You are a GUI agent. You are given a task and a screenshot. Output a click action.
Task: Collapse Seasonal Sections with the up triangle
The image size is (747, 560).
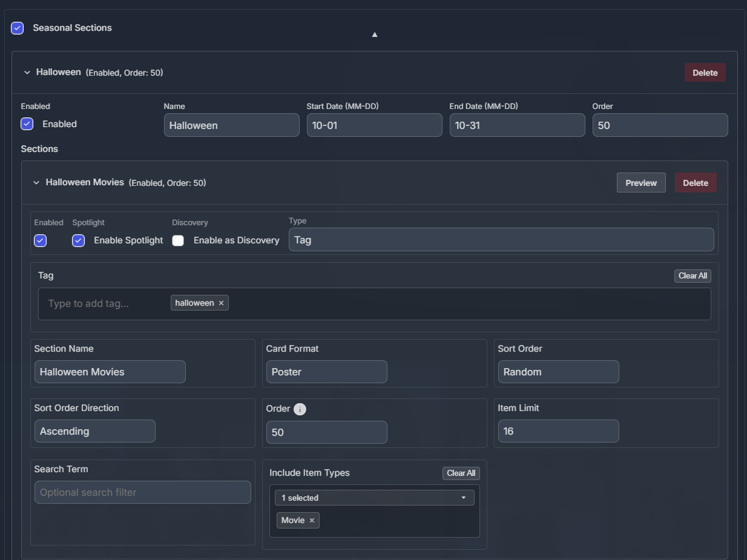[x=375, y=35]
